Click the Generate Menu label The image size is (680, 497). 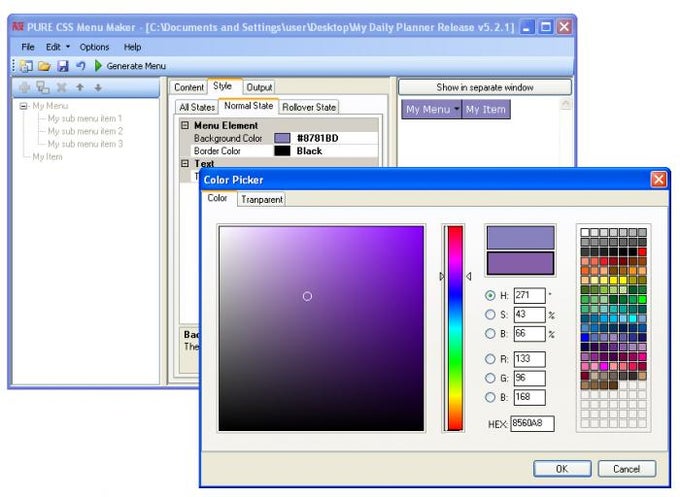click(x=136, y=66)
